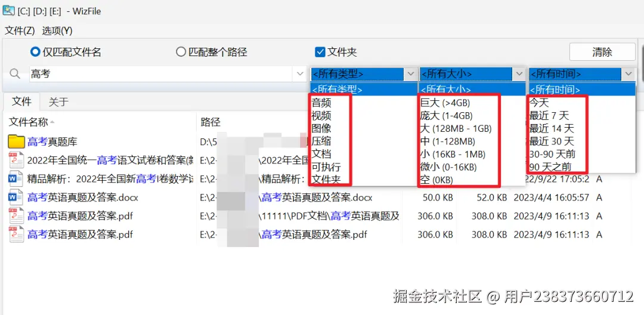Click path of 高考英语真题及答案.docx row
The width and height of the screenshot is (644, 315).
286,197
